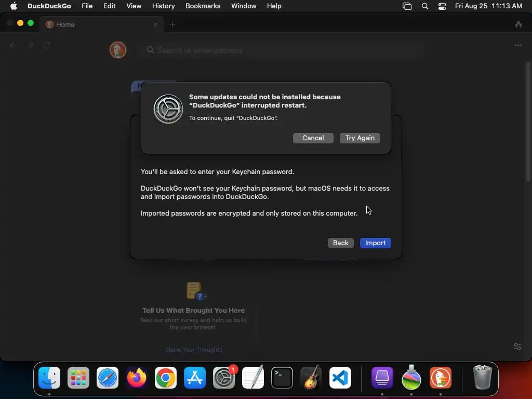Click the System Settings gear in update dialog

168,109
